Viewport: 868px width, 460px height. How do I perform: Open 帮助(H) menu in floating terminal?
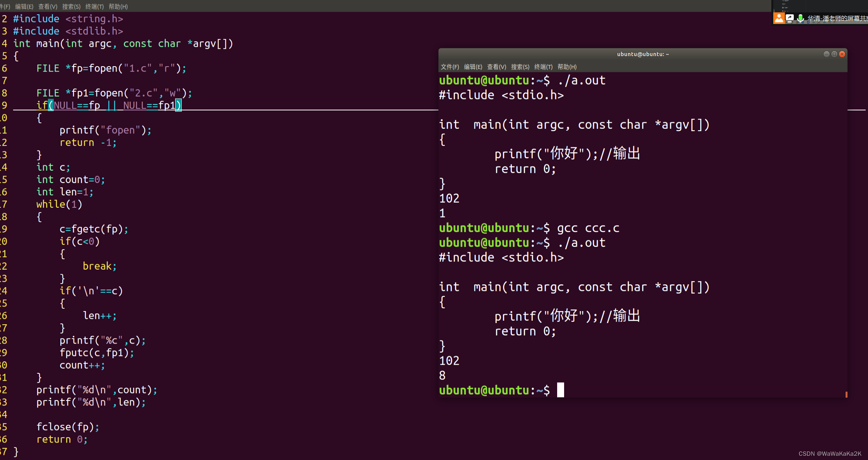click(567, 67)
